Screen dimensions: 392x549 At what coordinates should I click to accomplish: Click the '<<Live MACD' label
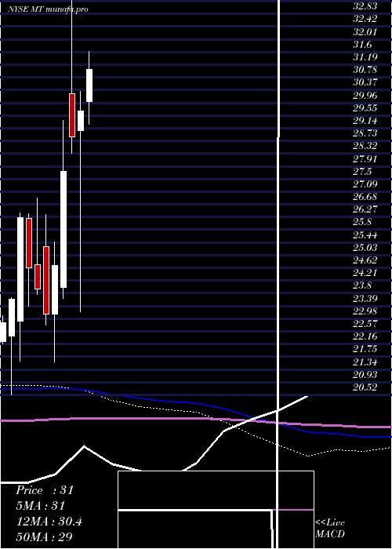pyautogui.click(x=330, y=528)
